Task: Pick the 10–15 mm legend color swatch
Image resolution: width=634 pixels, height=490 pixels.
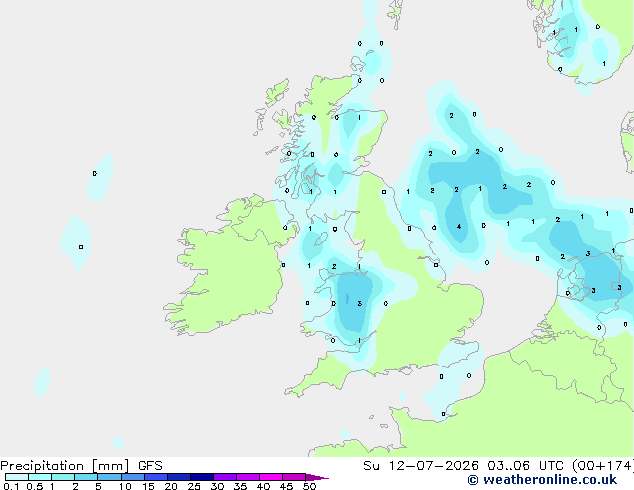Action: [x=133, y=477]
